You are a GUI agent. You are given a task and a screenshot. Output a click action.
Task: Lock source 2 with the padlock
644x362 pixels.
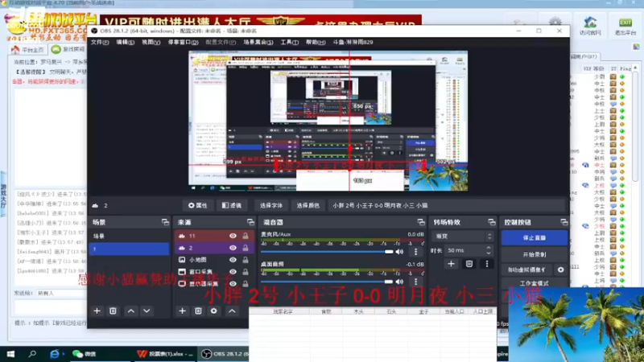click(x=246, y=248)
